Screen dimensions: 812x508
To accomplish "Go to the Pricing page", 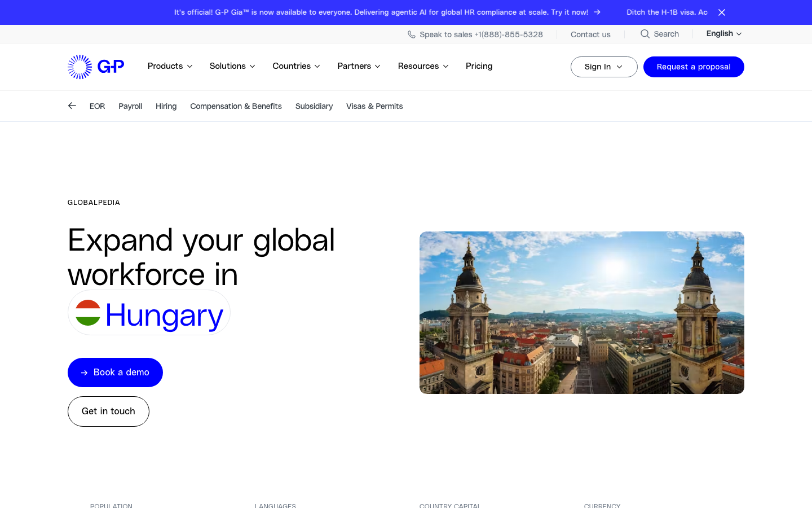I will 479,66.
